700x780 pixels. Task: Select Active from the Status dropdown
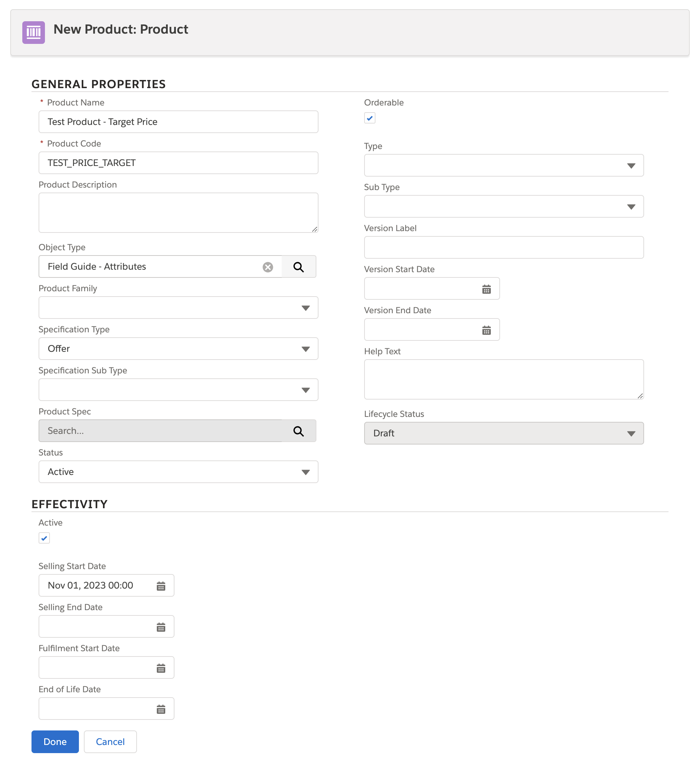(178, 471)
